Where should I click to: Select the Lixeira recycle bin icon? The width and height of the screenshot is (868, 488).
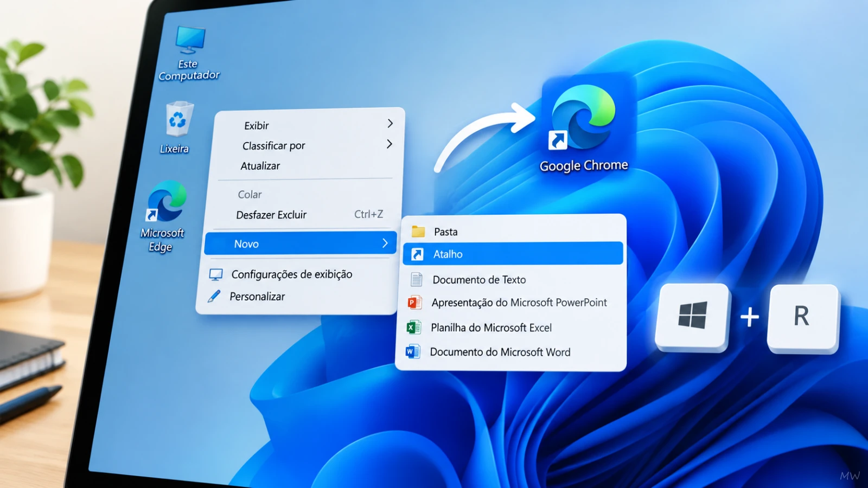click(x=178, y=119)
